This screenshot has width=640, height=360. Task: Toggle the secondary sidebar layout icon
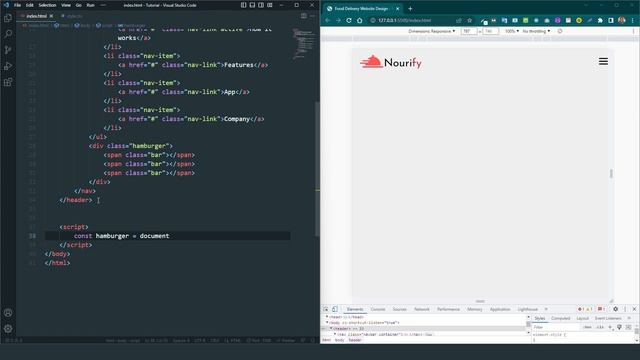(261, 5)
